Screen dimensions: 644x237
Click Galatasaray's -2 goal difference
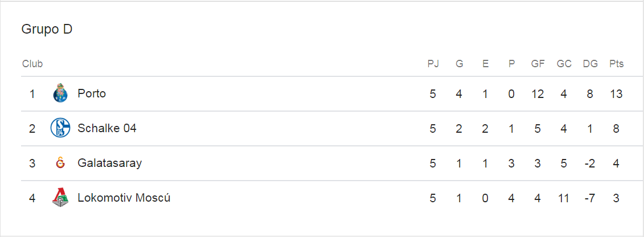(590, 163)
